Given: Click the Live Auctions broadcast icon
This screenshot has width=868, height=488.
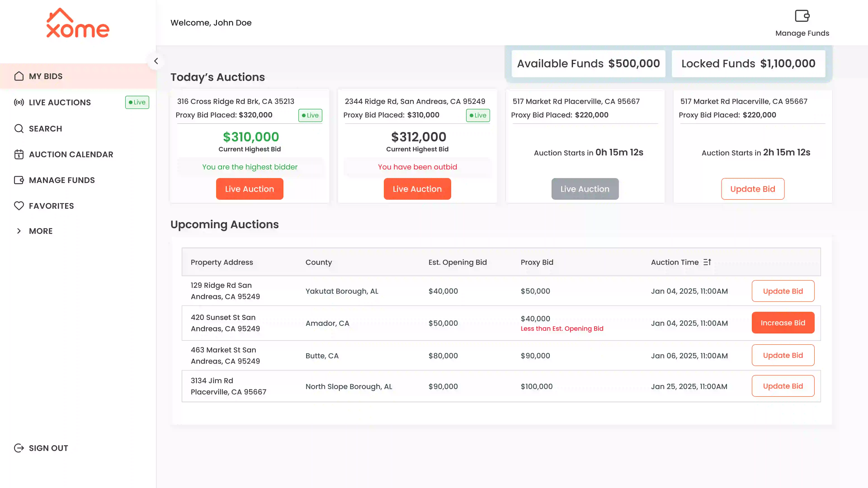Looking at the screenshot, I should [x=19, y=102].
